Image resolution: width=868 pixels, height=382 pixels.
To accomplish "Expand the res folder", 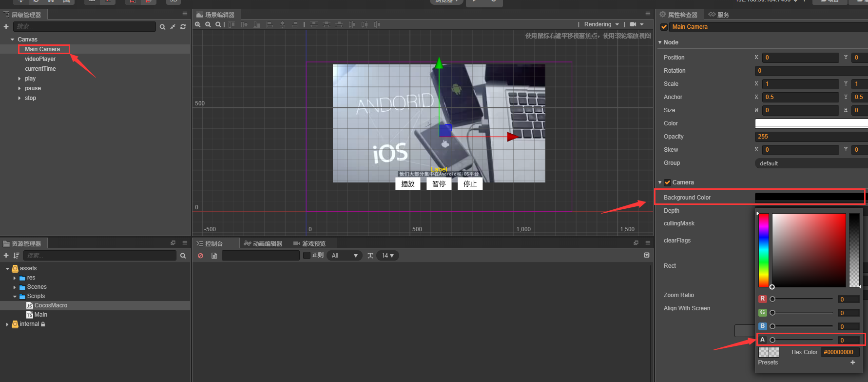I will [15, 278].
